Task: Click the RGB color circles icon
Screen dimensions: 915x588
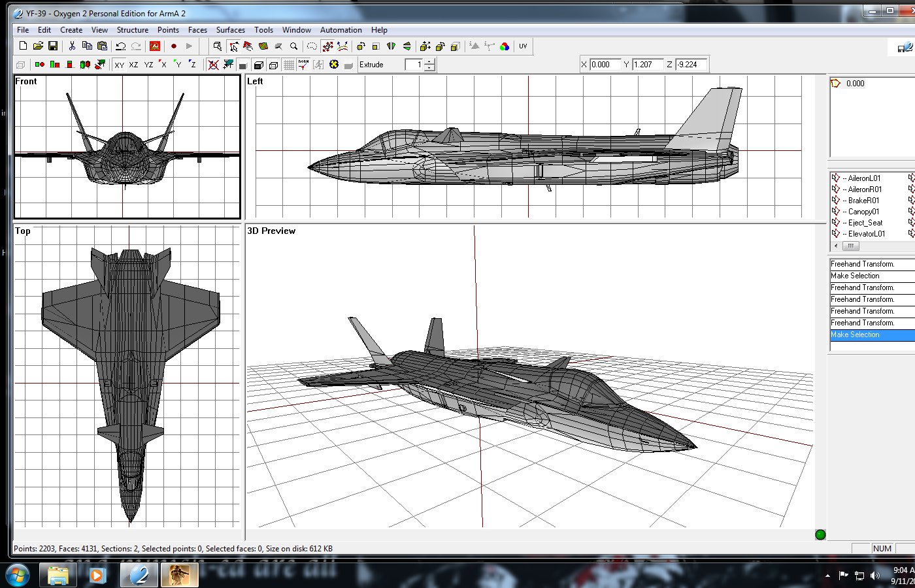Action: point(505,46)
